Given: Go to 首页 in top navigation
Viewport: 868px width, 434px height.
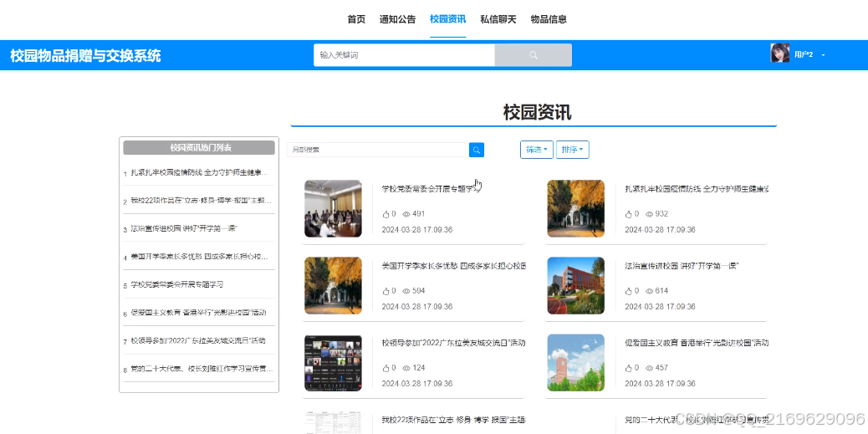Looking at the screenshot, I should (356, 19).
